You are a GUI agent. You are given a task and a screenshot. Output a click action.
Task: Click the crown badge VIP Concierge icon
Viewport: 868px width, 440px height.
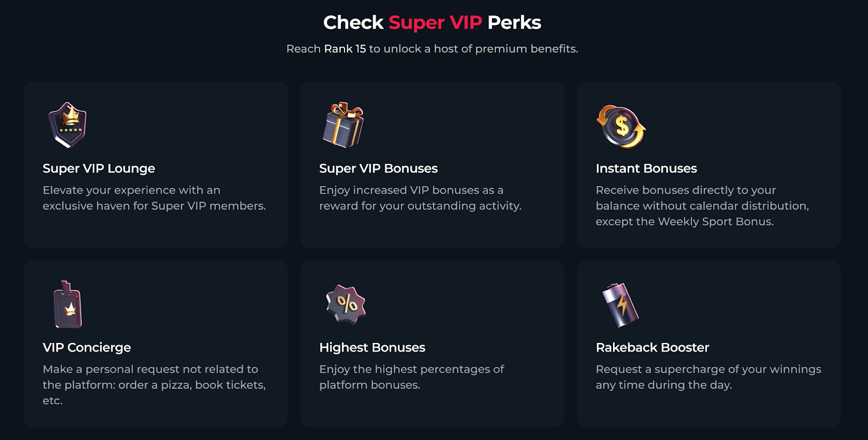68,305
